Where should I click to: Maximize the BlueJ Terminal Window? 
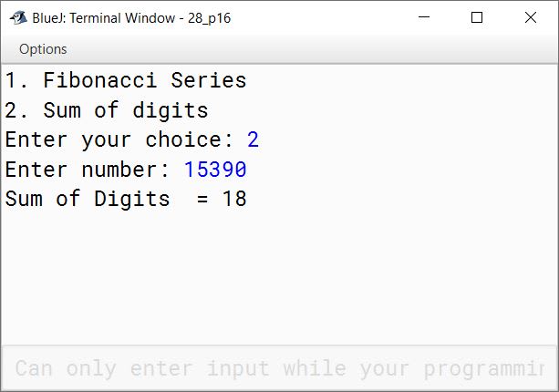[477, 17]
